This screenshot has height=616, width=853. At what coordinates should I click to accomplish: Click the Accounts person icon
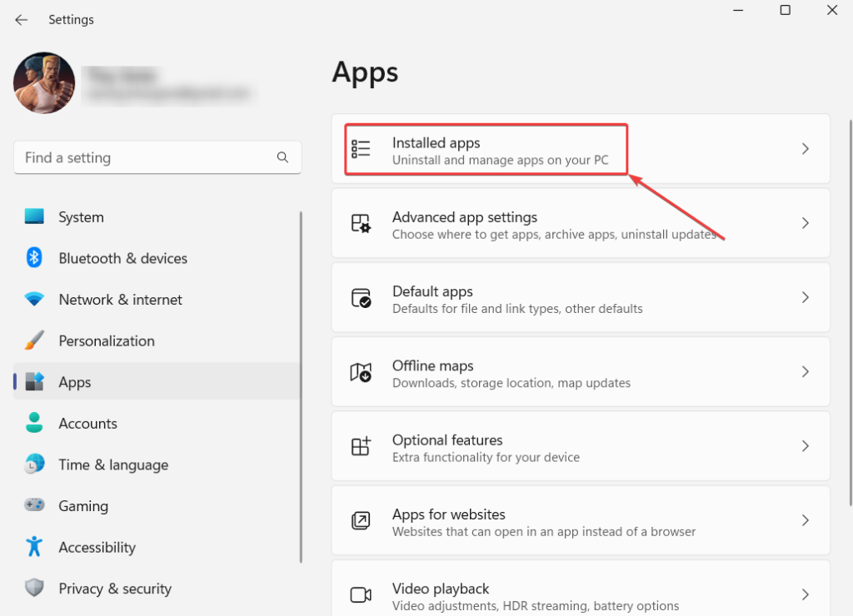click(34, 422)
